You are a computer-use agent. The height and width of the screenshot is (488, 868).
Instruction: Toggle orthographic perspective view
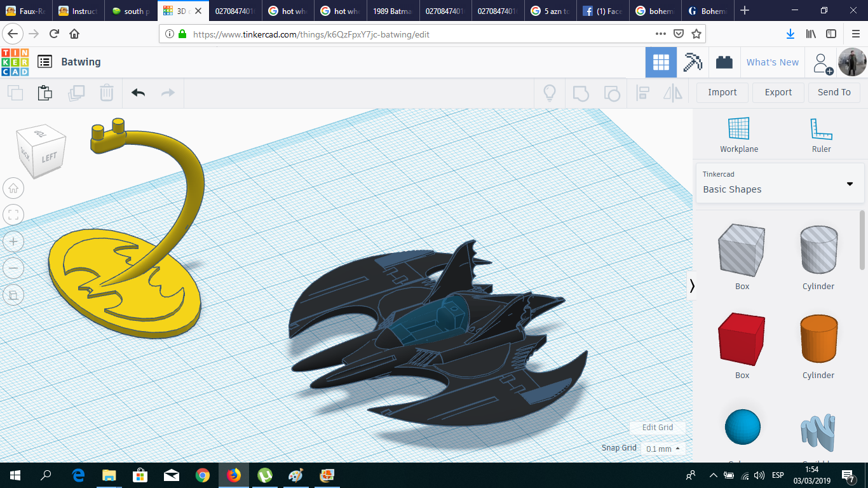[13, 295]
